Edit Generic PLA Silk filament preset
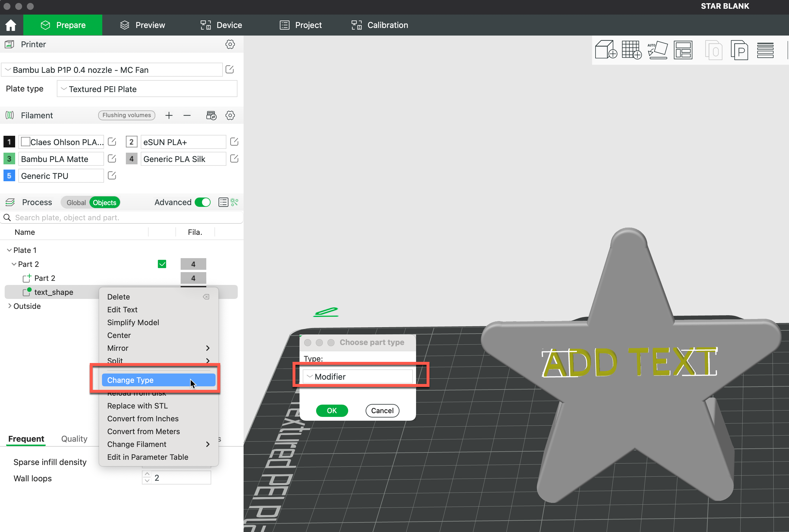Image resolution: width=789 pixels, height=532 pixels. coord(234,159)
